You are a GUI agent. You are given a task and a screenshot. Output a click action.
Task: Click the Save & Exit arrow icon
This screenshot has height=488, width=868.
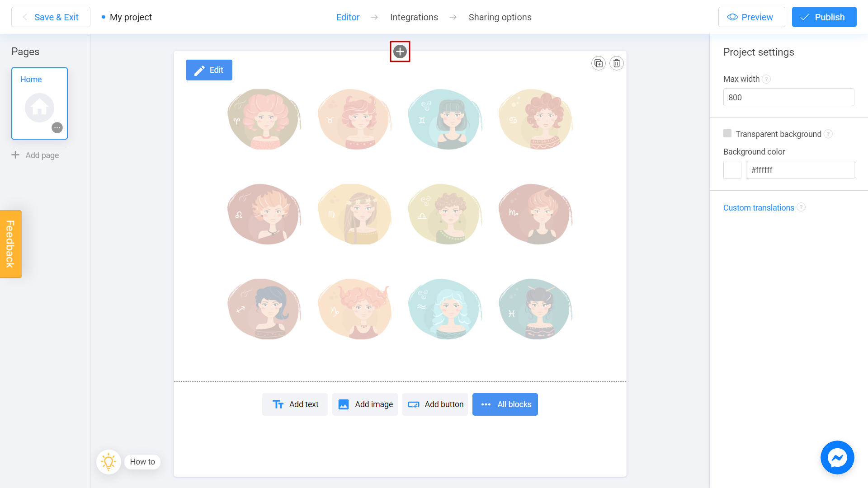coord(24,17)
